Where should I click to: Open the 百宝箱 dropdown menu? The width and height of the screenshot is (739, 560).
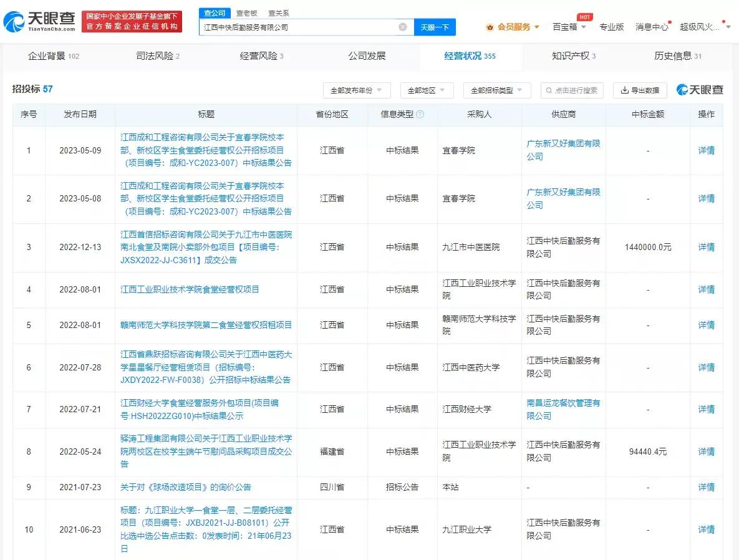tap(564, 27)
